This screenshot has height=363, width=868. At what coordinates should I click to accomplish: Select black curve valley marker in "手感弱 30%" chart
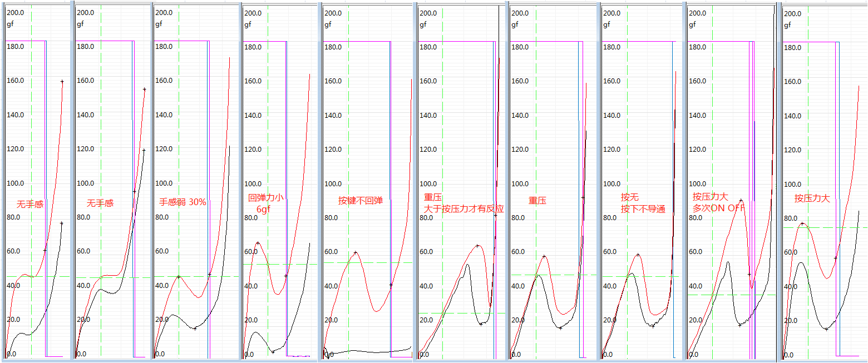[x=195, y=329]
